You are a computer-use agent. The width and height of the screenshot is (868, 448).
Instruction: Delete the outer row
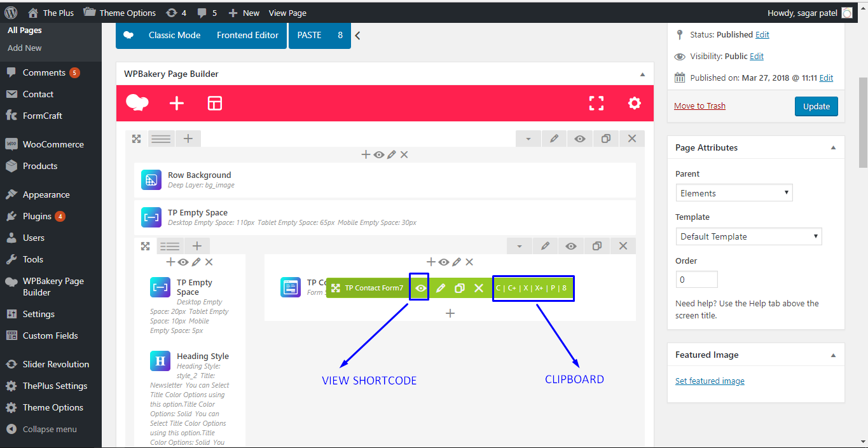[632, 139]
